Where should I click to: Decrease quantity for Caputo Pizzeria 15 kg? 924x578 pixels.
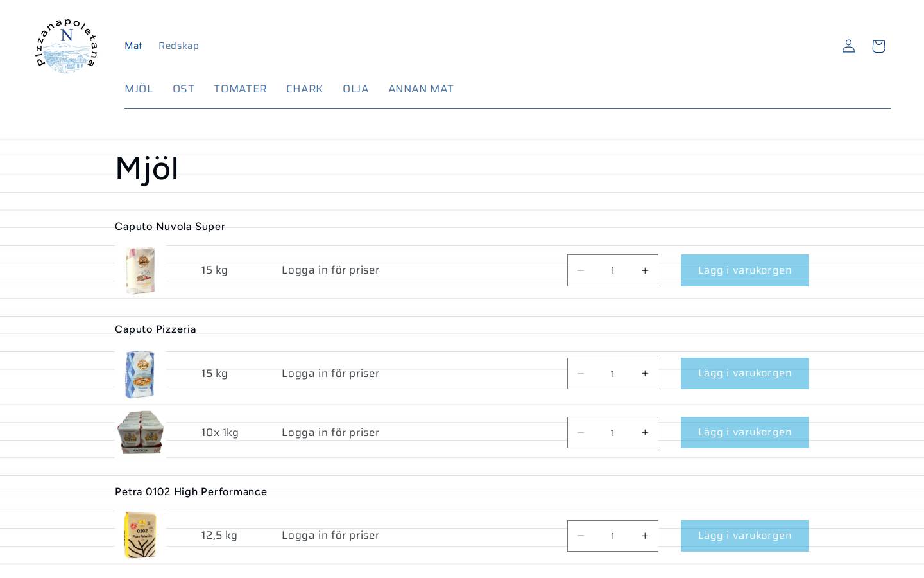(581, 373)
